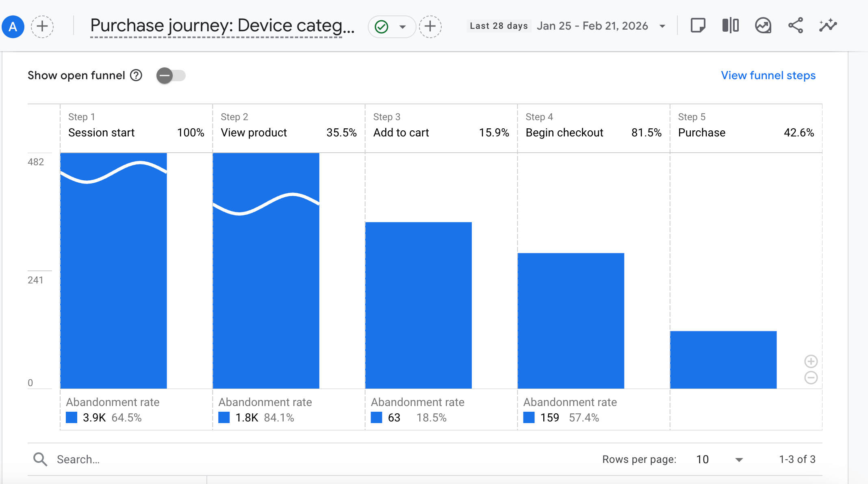Open the report status check dropdown
868x484 pixels.
pyautogui.click(x=392, y=27)
